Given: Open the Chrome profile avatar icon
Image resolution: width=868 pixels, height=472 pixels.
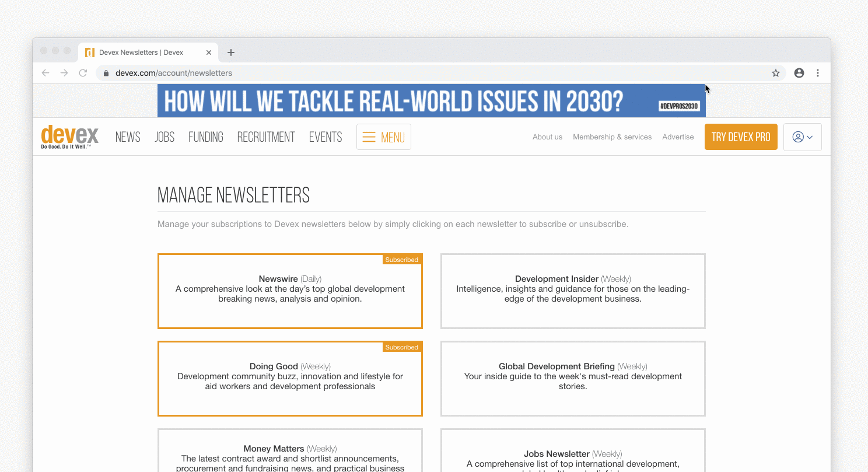Looking at the screenshot, I should [x=799, y=73].
